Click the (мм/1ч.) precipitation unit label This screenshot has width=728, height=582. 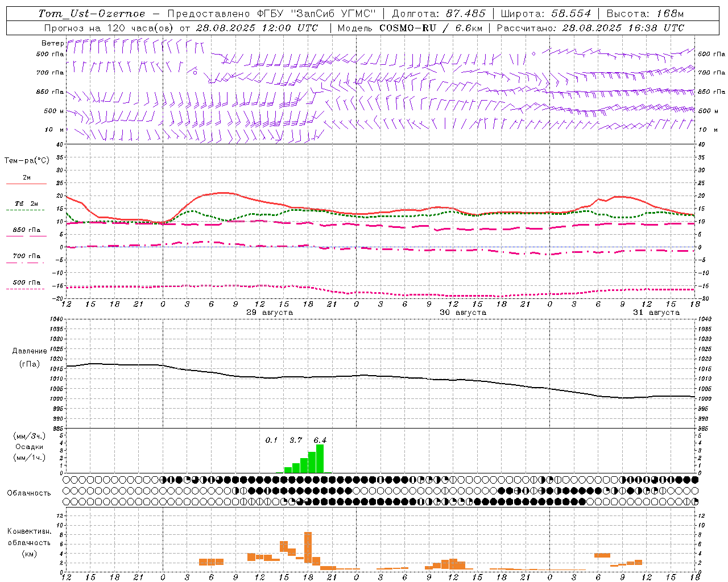tap(29, 458)
